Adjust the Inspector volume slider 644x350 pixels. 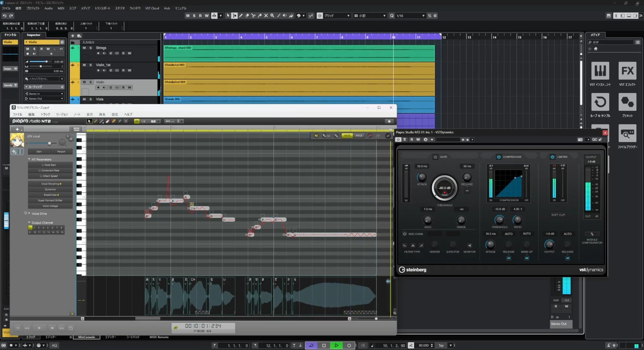click(46, 62)
